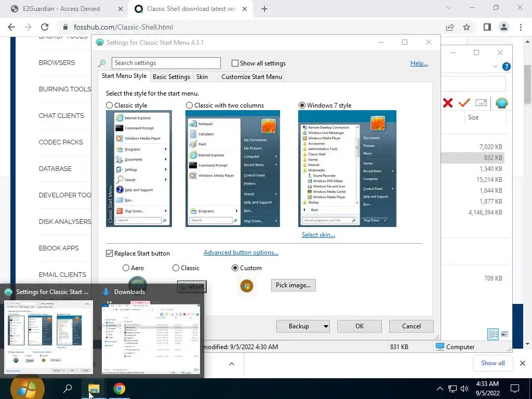The width and height of the screenshot is (532, 399).
Task: Open CODEC PACKS category link
Action: [x=61, y=142]
